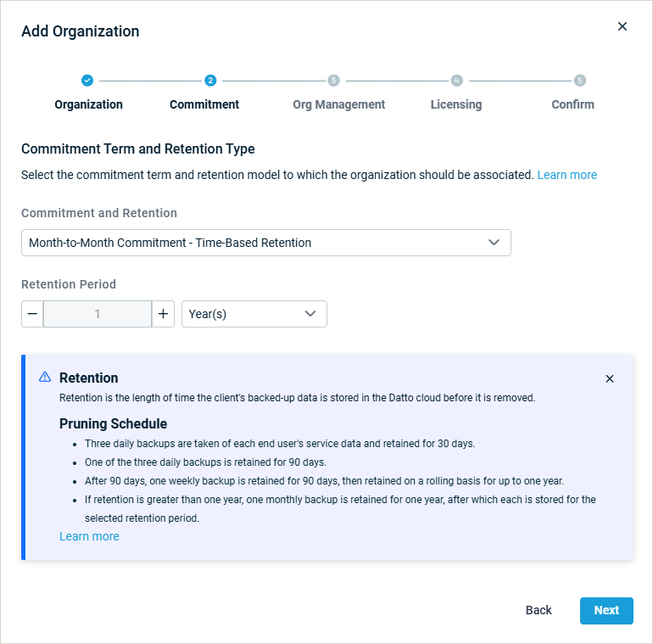Open the Year(s) unit dropdown
This screenshot has width=653, height=644.
point(254,314)
